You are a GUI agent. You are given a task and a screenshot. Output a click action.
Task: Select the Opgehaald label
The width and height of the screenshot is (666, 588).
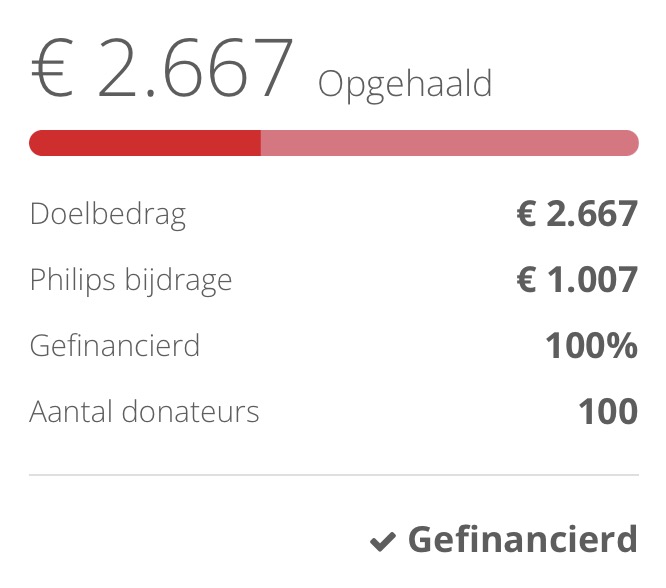(x=405, y=84)
